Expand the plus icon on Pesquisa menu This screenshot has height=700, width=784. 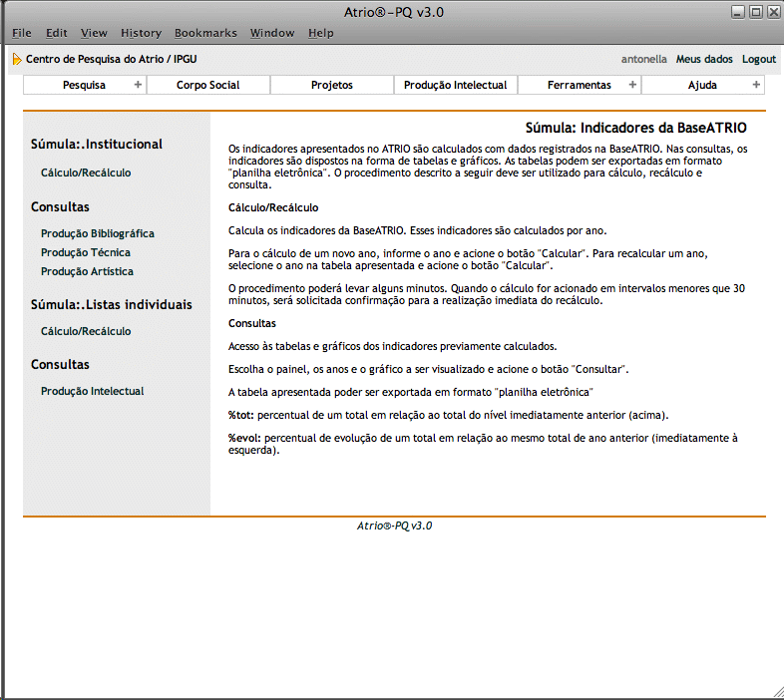point(138,85)
